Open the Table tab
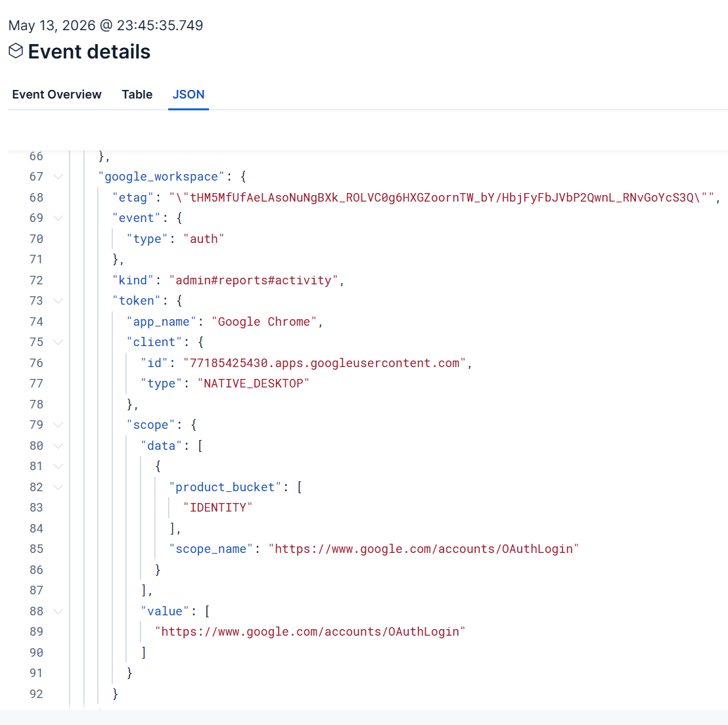 click(x=137, y=94)
